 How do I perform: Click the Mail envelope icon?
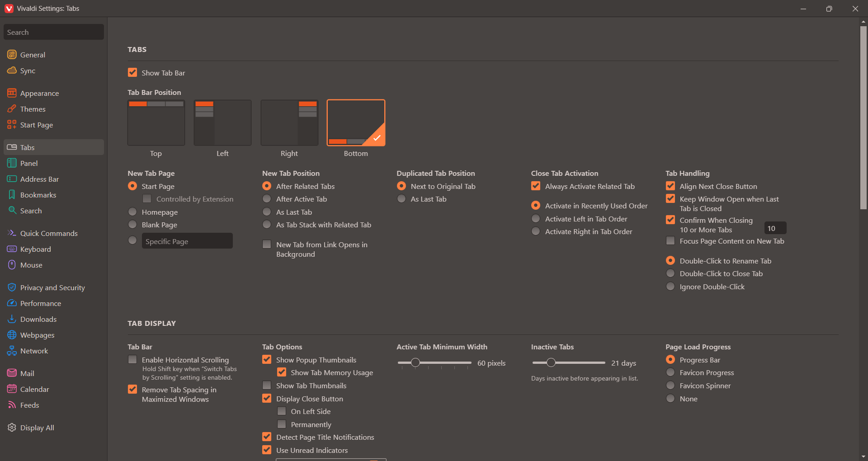tap(12, 373)
